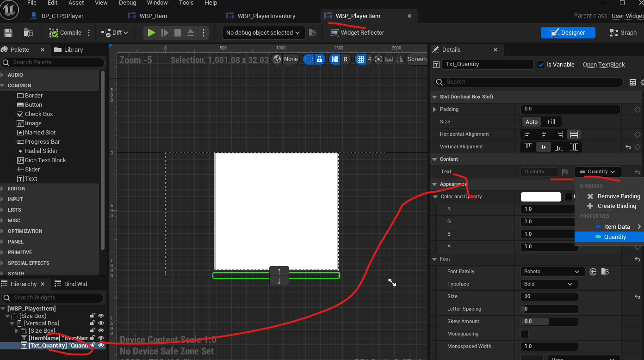Set vertical alignment to fill
The width and height of the screenshot is (644, 360).
[574, 146]
